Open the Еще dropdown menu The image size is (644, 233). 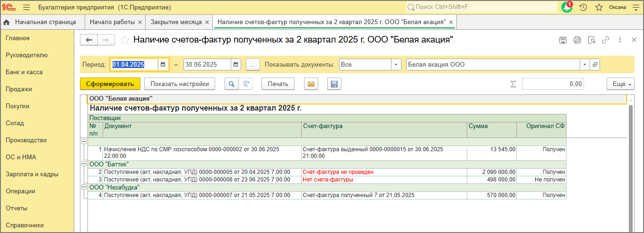[x=621, y=84]
